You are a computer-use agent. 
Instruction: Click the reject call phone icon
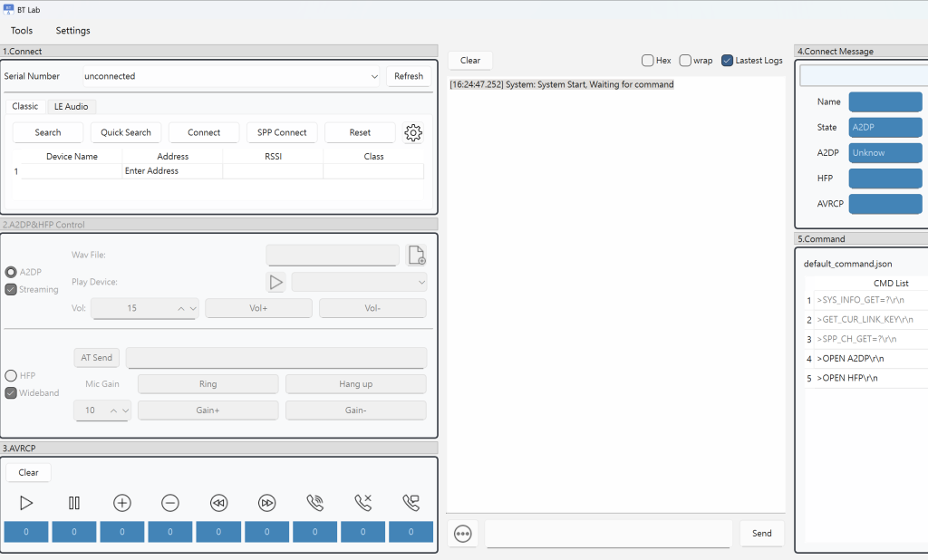click(x=363, y=503)
